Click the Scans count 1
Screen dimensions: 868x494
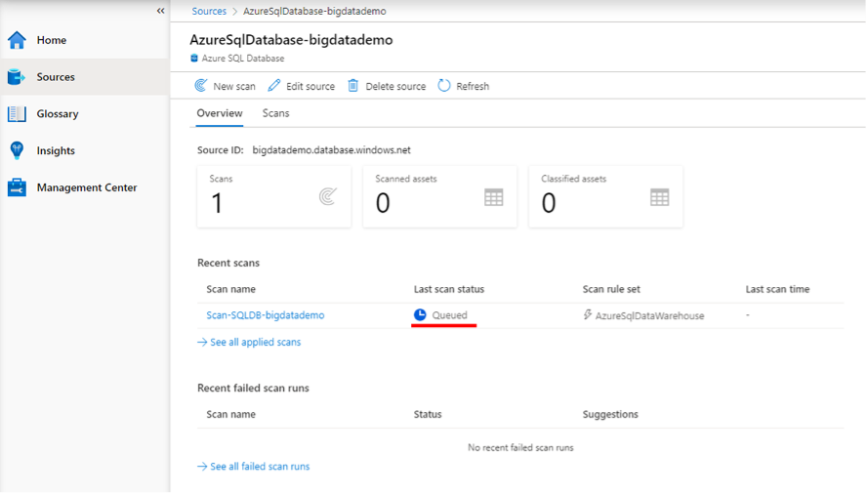tap(217, 203)
